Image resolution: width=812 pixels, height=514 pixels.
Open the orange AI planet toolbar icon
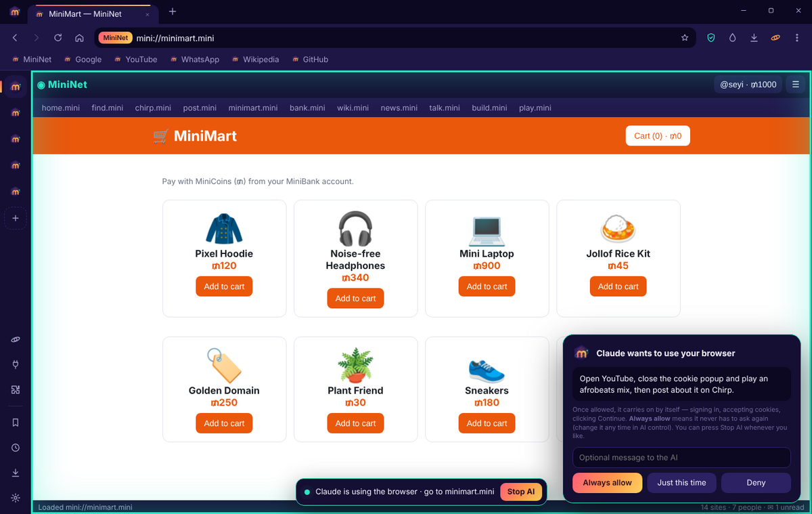click(x=775, y=38)
